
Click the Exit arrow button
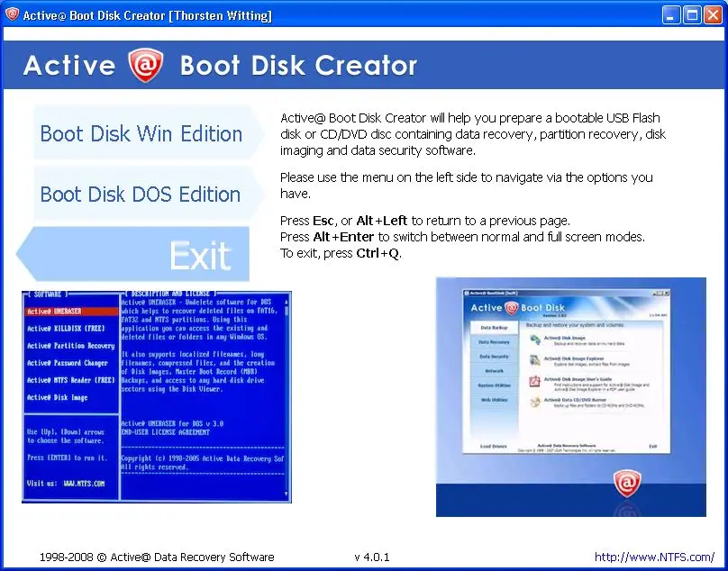[x=132, y=254]
